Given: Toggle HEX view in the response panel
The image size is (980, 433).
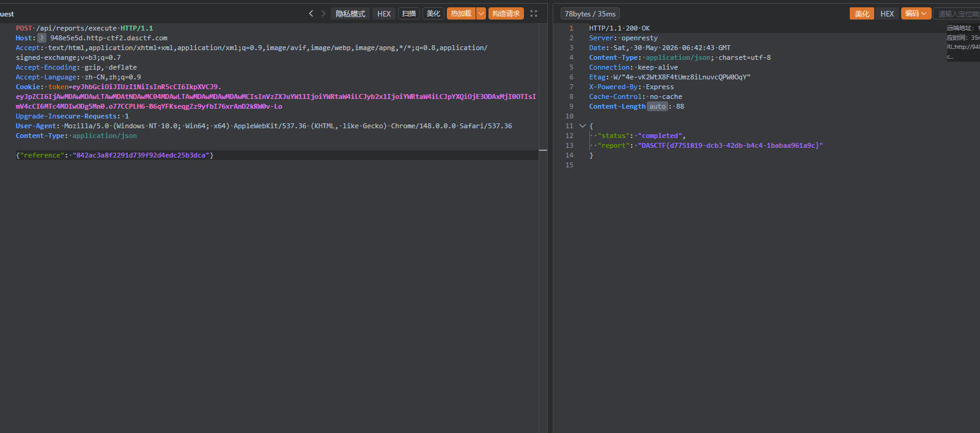Looking at the screenshot, I should [887, 13].
